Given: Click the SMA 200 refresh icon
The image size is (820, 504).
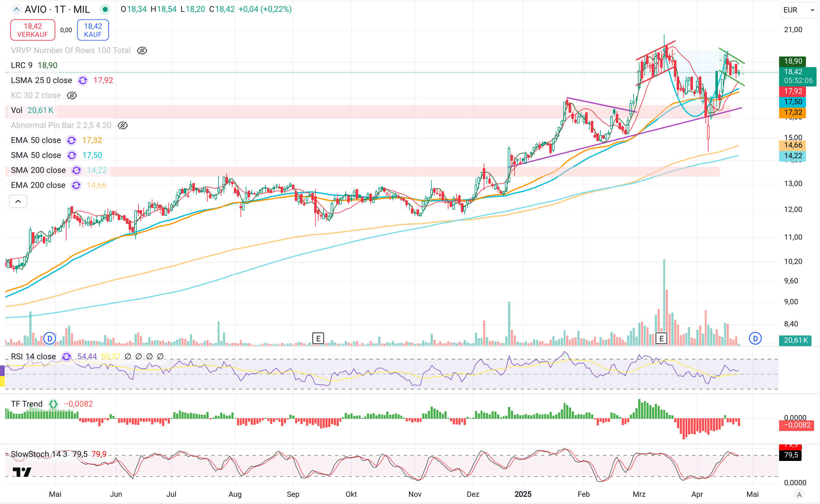Looking at the screenshot, I should [77, 170].
